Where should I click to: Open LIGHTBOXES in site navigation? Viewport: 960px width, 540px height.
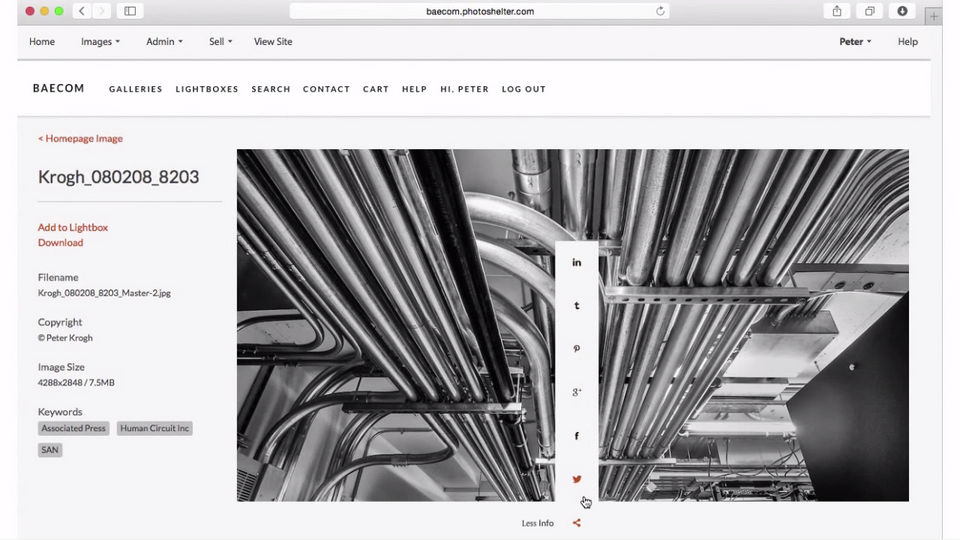click(207, 89)
